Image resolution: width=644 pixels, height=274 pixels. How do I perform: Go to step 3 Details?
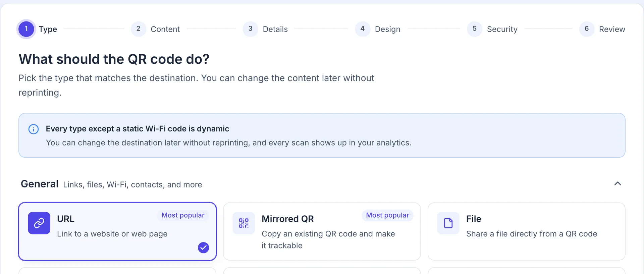click(x=265, y=29)
